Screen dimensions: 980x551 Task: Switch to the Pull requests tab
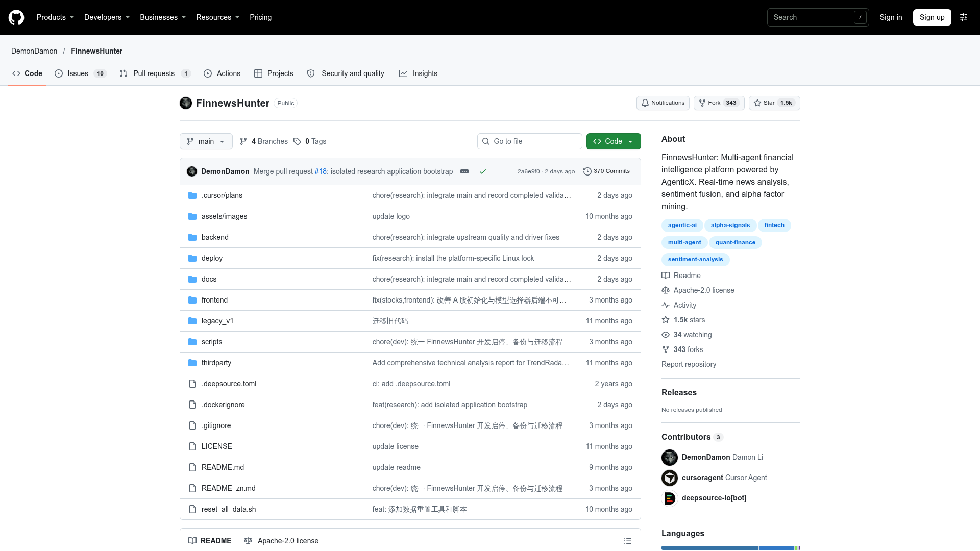155,73
